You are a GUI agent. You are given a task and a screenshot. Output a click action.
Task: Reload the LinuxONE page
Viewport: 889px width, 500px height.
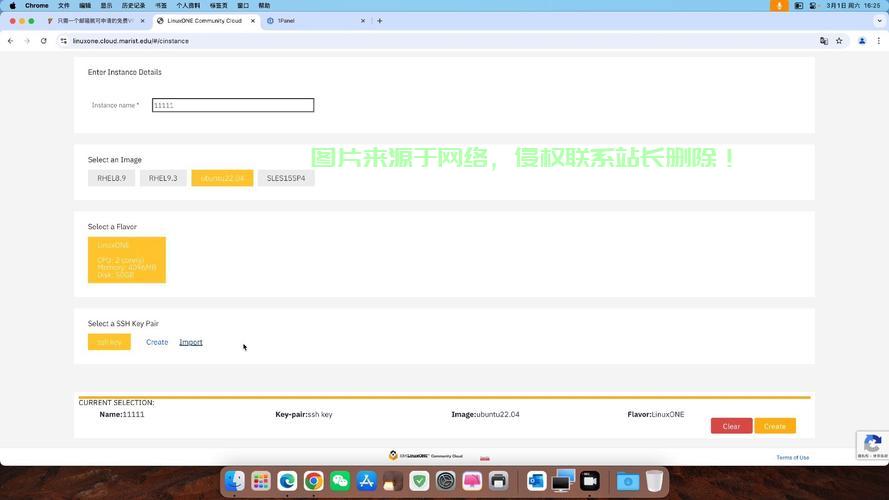tap(44, 41)
